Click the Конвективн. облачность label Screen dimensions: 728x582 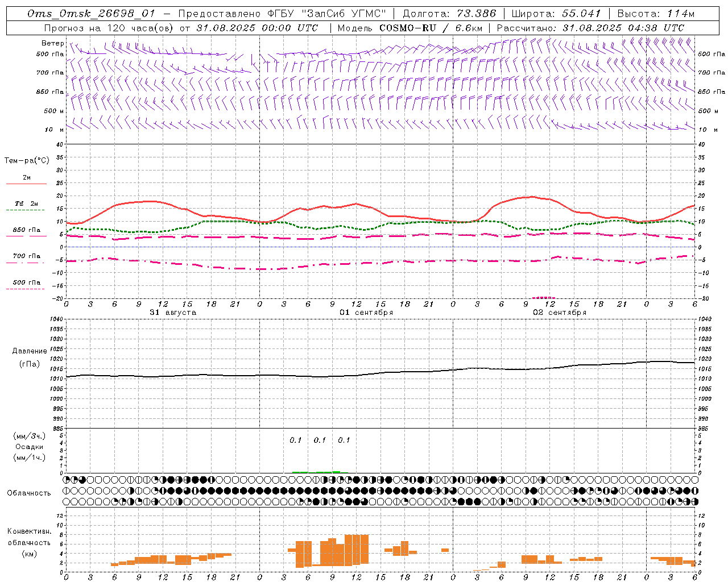(x=29, y=537)
